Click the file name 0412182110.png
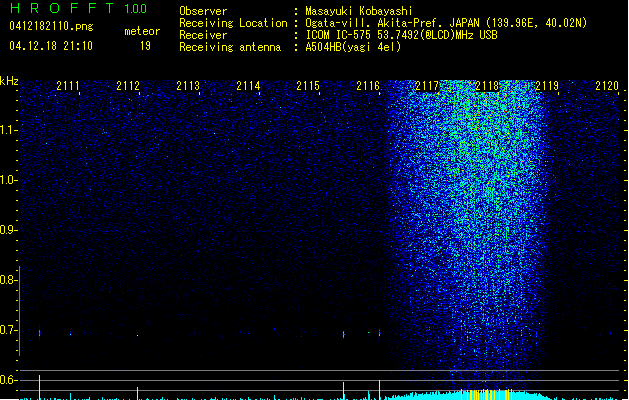This screenshot has width=629, height=400. [x=51, y=26]
